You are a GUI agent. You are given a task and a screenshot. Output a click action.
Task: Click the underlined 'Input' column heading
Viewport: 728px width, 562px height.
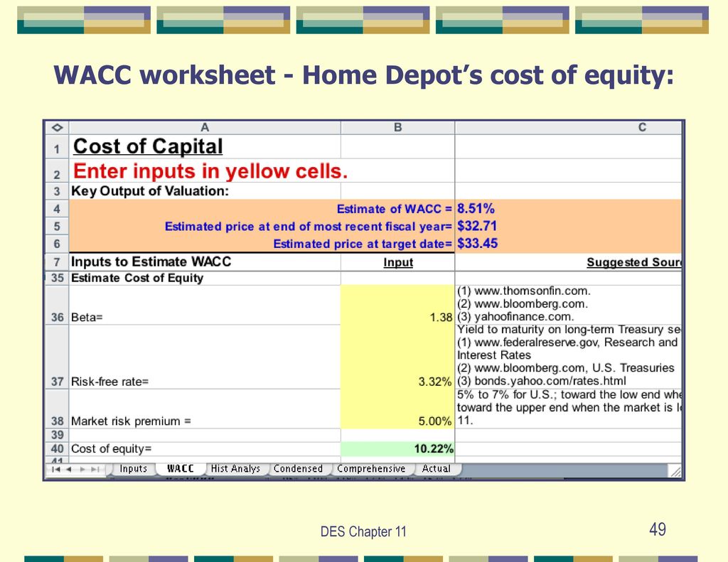[x=398, y=263]
